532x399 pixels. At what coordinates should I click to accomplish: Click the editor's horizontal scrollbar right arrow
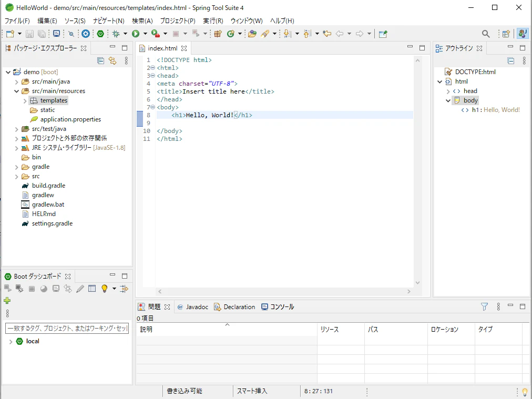click(x=409, y=291)
